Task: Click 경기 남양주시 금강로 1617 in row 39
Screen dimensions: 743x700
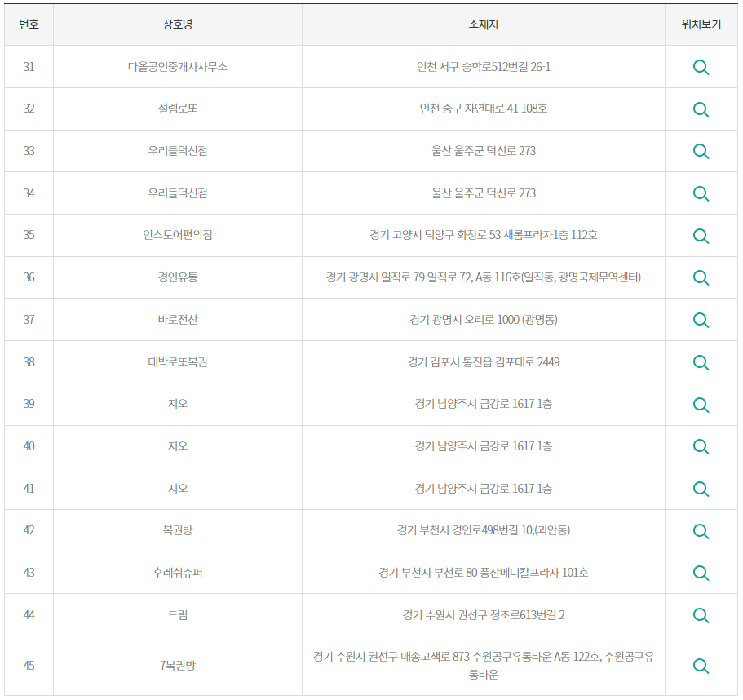Action: tap(484, 404)
